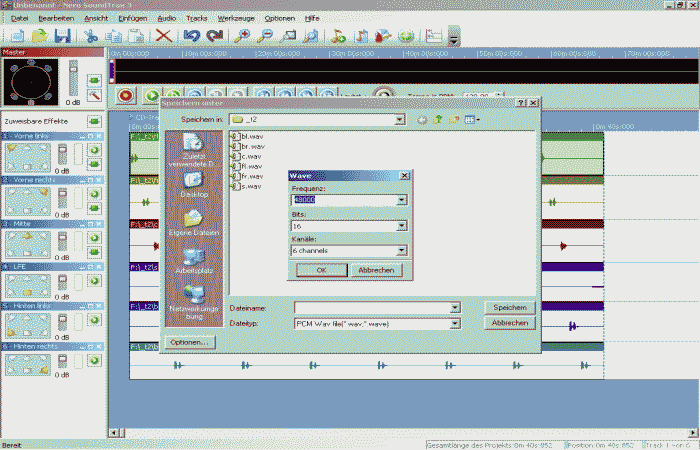Click the Cut scissors icon in the toolbar
The height and width of the screenshot is (450, 700).
[x=92, y=36]
